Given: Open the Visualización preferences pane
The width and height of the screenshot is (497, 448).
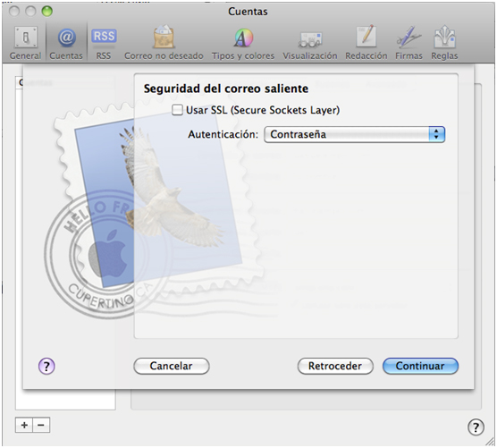Looking at the screenshot, I should coord(310,43).
